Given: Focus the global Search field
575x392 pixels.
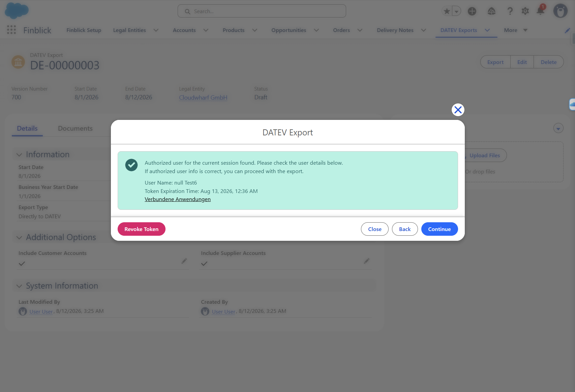Looking at the screenshot, I should tap(262, 11).
